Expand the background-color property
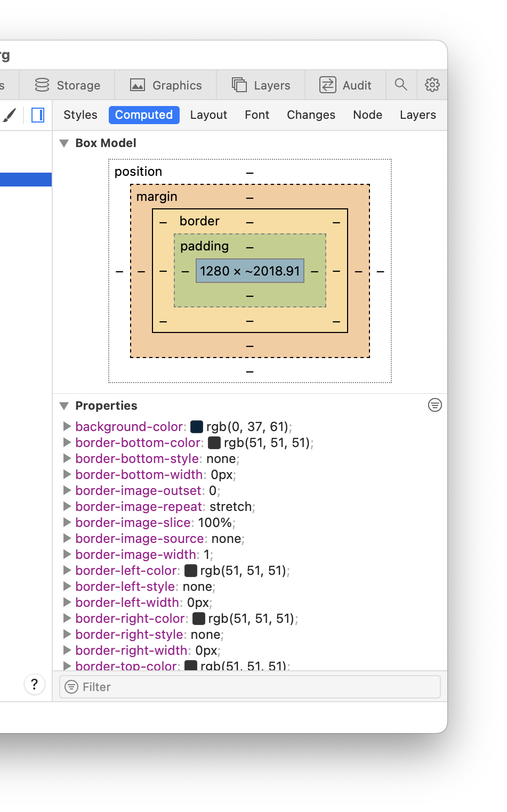Image resolution: width=507 pixels, height=812 pixels. [x=67, y=426]
